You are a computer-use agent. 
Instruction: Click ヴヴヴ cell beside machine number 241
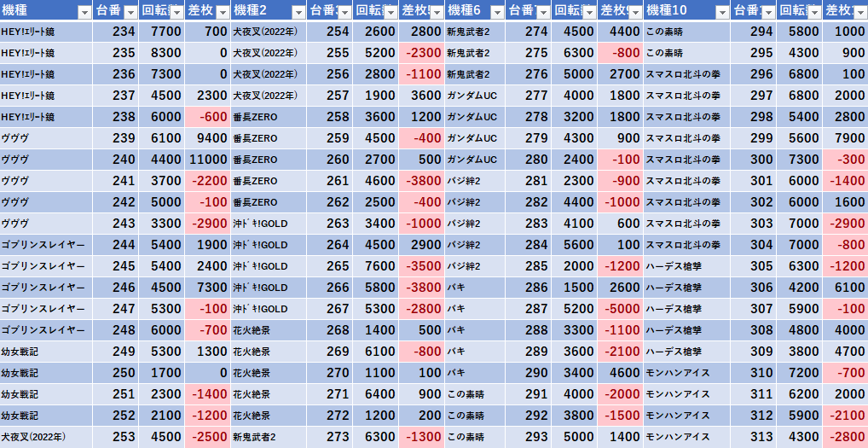46,181
